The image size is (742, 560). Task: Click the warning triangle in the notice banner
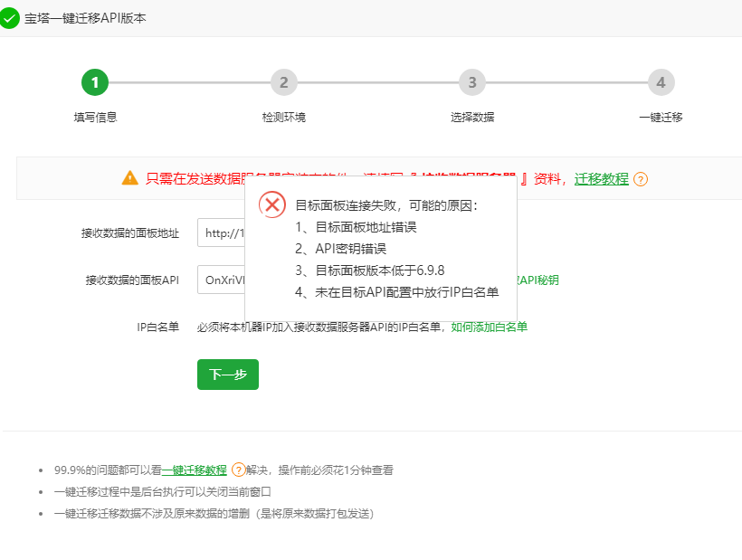[128, 177]
